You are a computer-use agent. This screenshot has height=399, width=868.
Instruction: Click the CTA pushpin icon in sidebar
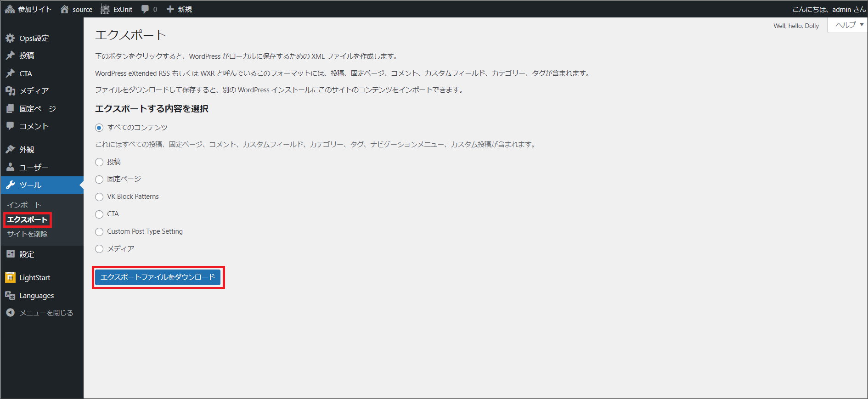pyautogui.click(x=10, y=73)
